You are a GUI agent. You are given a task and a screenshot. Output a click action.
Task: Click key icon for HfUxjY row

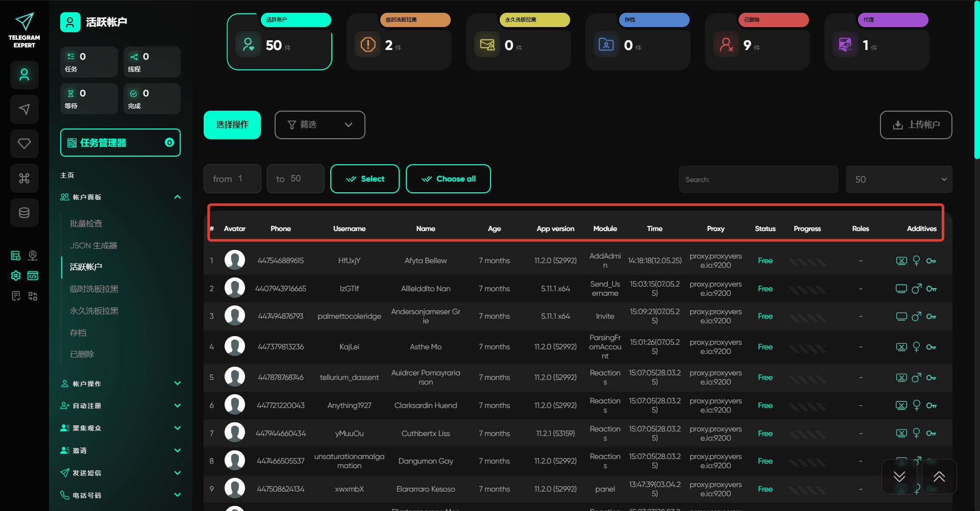coord(931,261)
